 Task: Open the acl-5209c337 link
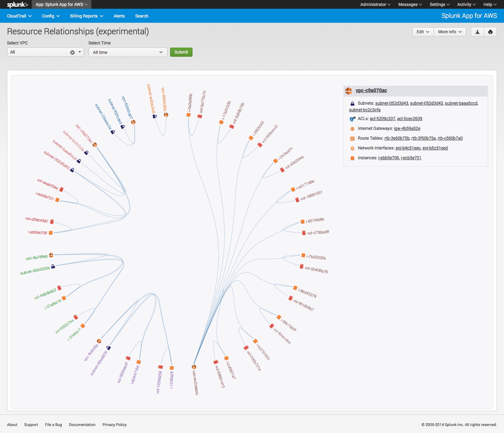coord(383,119)
